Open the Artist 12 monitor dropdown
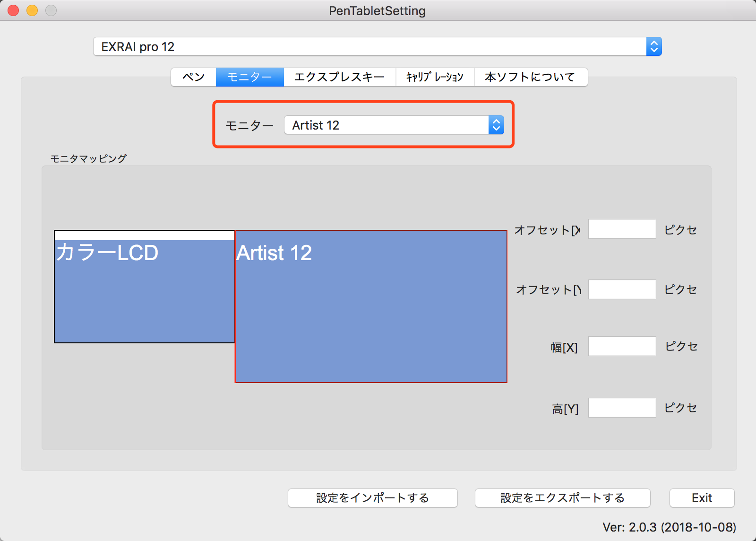This screenshot has height=541, width=756. click(394, 125)
